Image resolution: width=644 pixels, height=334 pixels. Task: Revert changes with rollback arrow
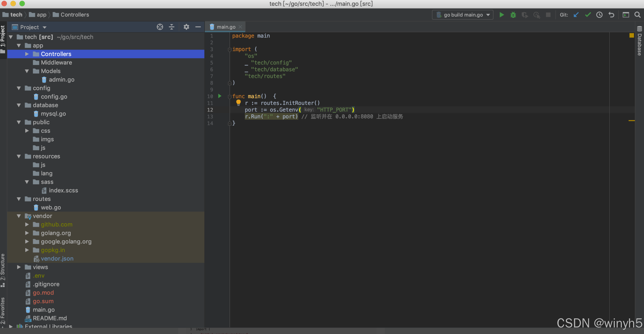pyautogui.click(x=611, y=15)
